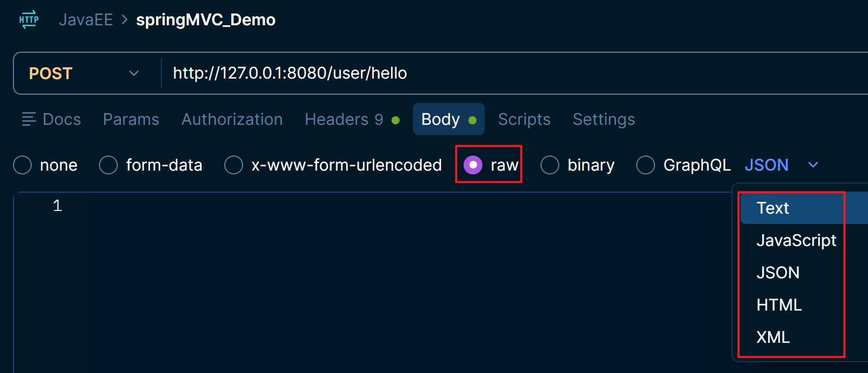
Task: Switch to the Authorization tab
Action: pos(232,119)
